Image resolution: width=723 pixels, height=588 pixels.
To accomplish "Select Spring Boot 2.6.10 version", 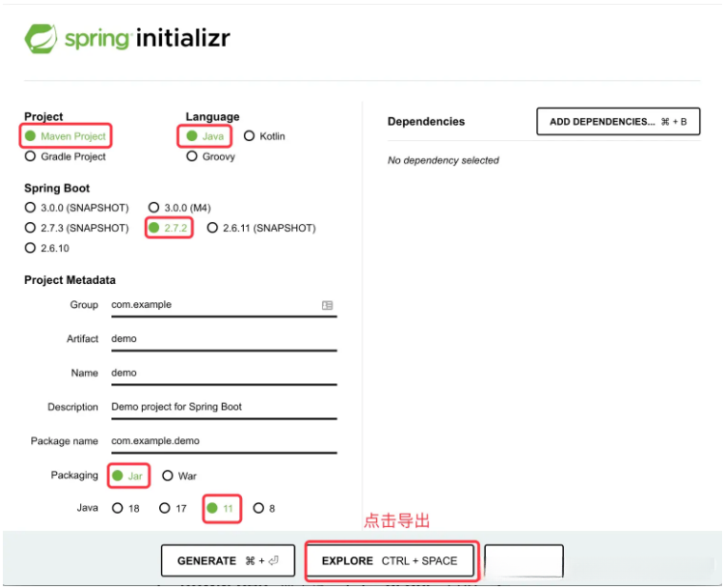I will click(30, 248).
